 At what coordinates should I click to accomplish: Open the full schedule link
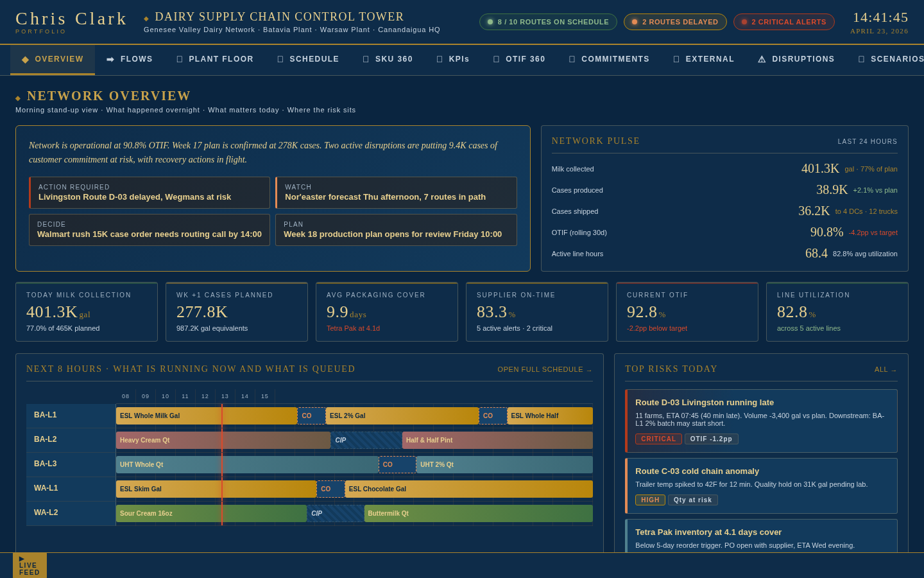(545, 369)
